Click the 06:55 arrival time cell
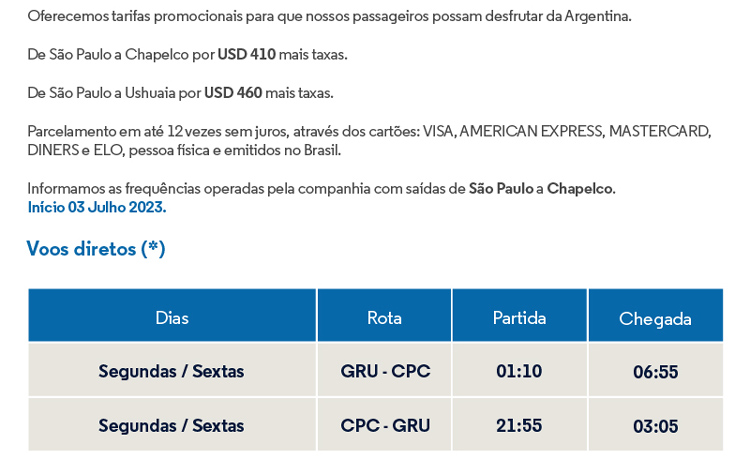750x462 pixels. 655,370
